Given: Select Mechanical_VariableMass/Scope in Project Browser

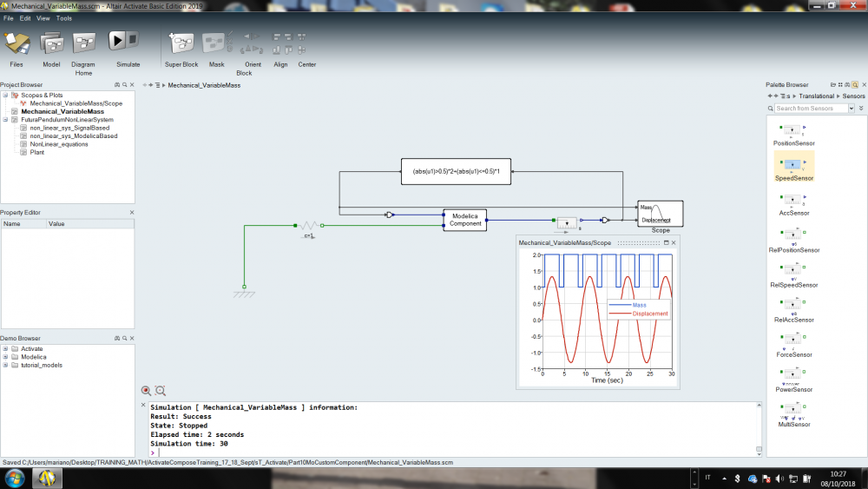Looking at the screenshot, I should 76,103.
